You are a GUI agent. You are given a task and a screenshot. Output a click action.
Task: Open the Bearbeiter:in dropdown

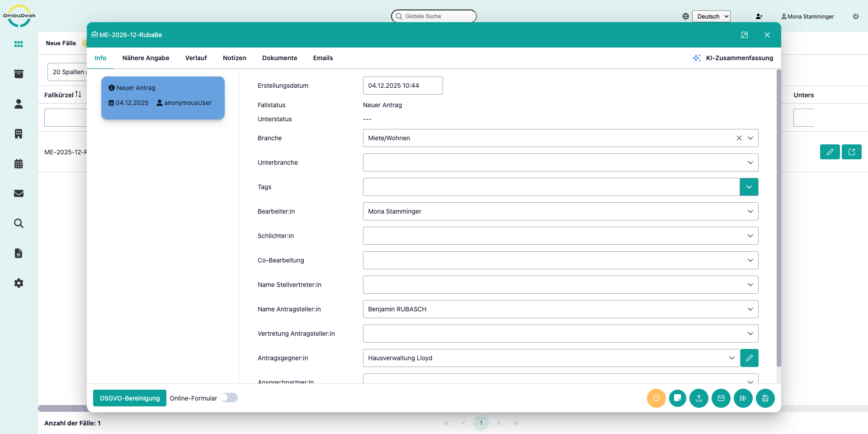pyautogui.click(x=750, y=211)
